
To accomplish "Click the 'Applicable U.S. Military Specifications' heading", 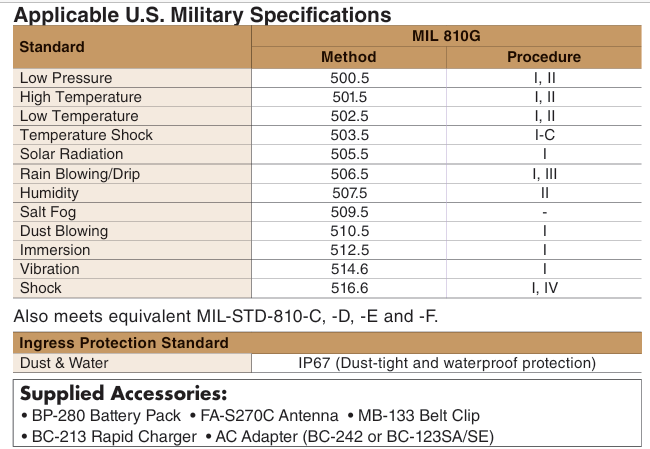I will pyautogui.click(x=203, y=15).
